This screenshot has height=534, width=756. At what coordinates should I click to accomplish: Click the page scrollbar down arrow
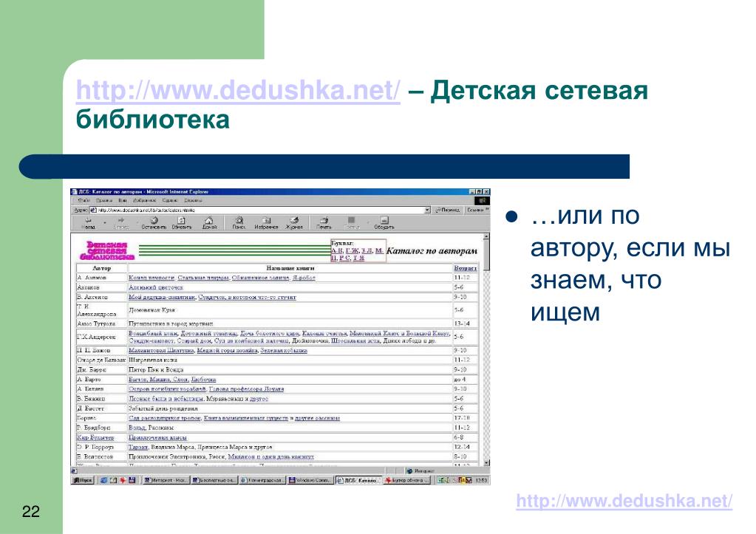[486, 462]
